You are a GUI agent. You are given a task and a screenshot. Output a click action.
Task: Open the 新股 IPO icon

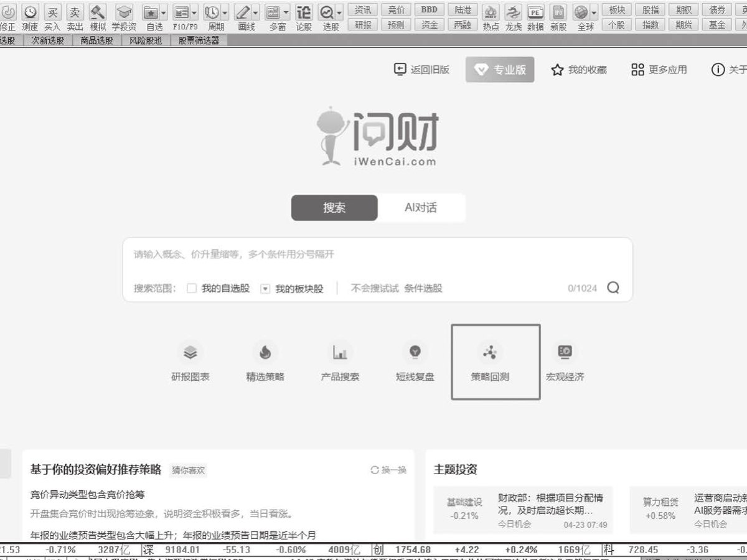(558, 12)
